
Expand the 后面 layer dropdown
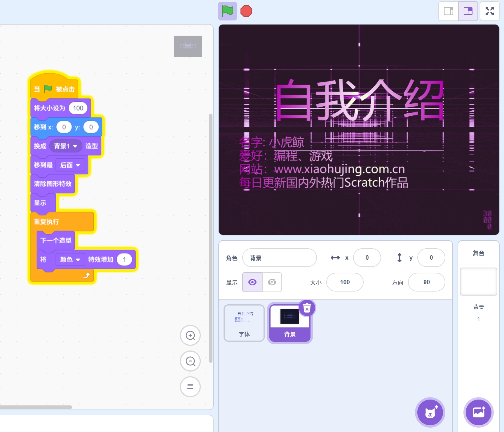[x=70, y=165]
